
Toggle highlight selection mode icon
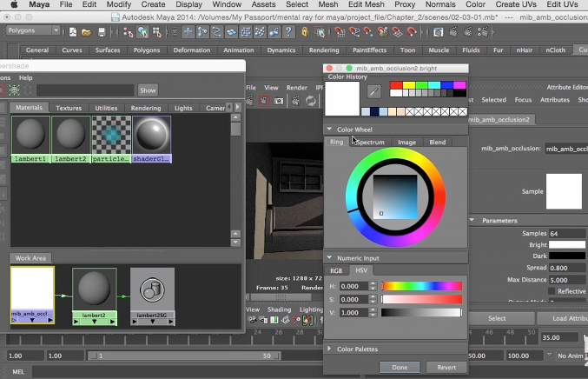coord(320,32)
